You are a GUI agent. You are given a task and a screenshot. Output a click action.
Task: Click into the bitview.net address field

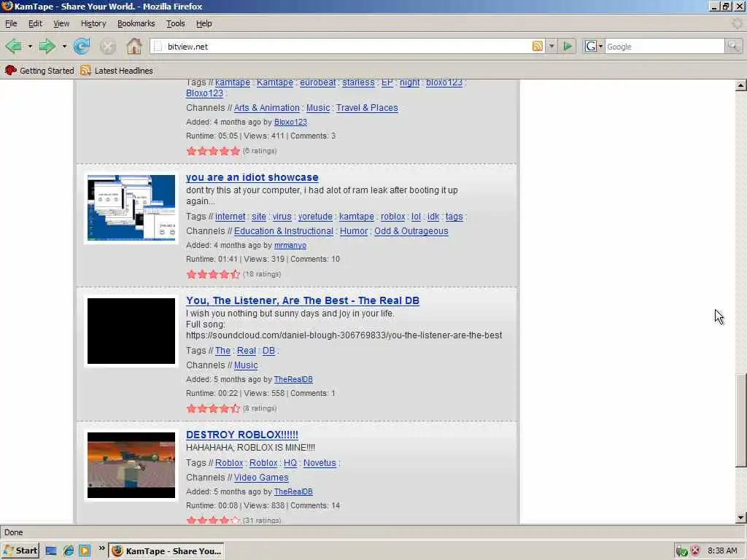pos(348,46)
